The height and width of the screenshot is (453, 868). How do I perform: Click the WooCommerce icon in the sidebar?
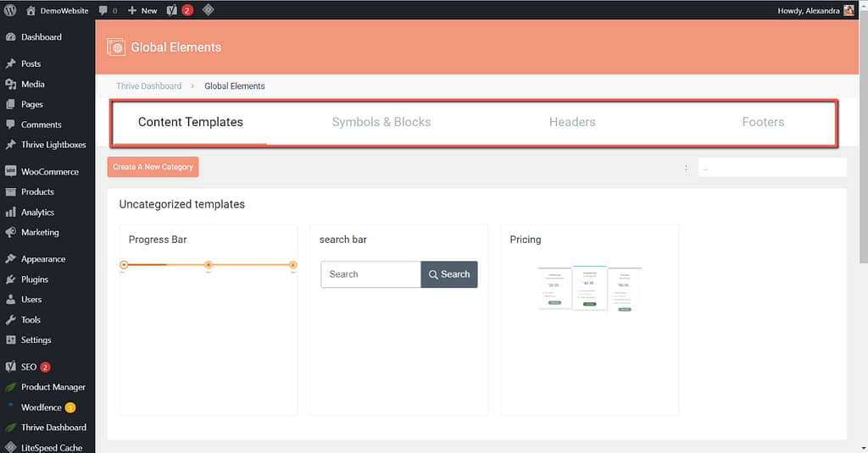click(x=10, y=172)
